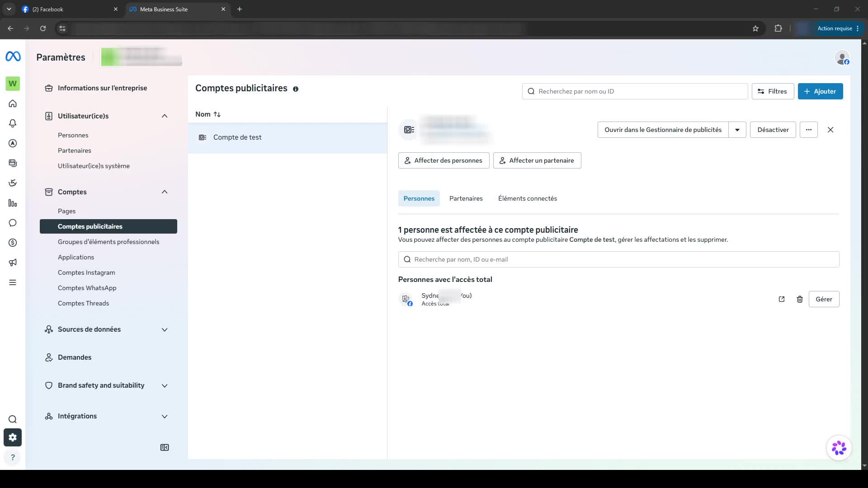
Task: Open Ads Manager compass icon
Action: pos(13,143)
